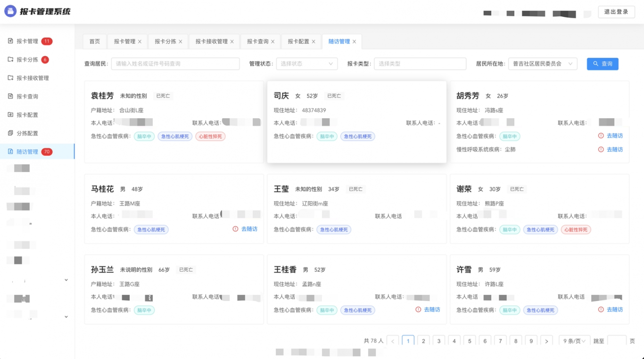The width and height of the screenshot is (644, 359).
Task: Select pagination page 1
Action: [408, 341]
